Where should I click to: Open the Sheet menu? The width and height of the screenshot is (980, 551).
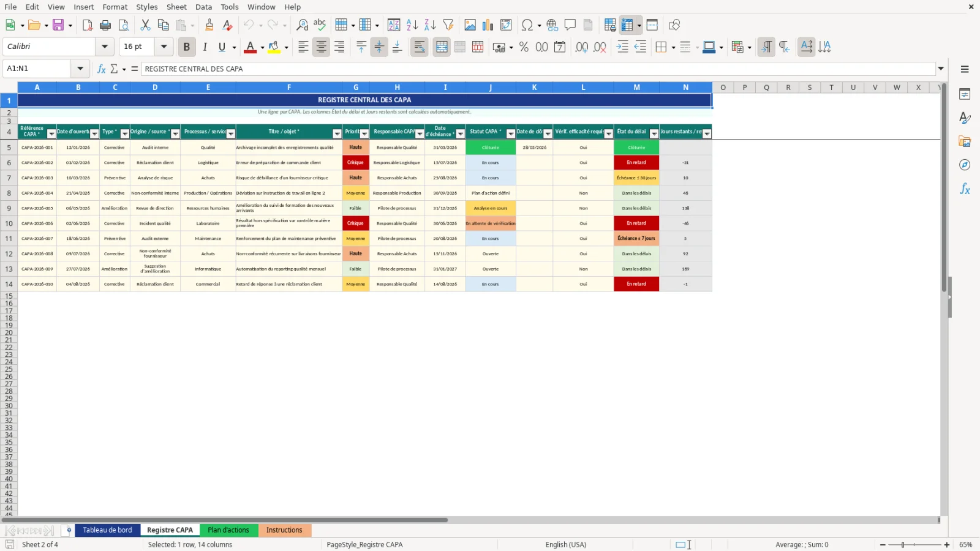176,7
